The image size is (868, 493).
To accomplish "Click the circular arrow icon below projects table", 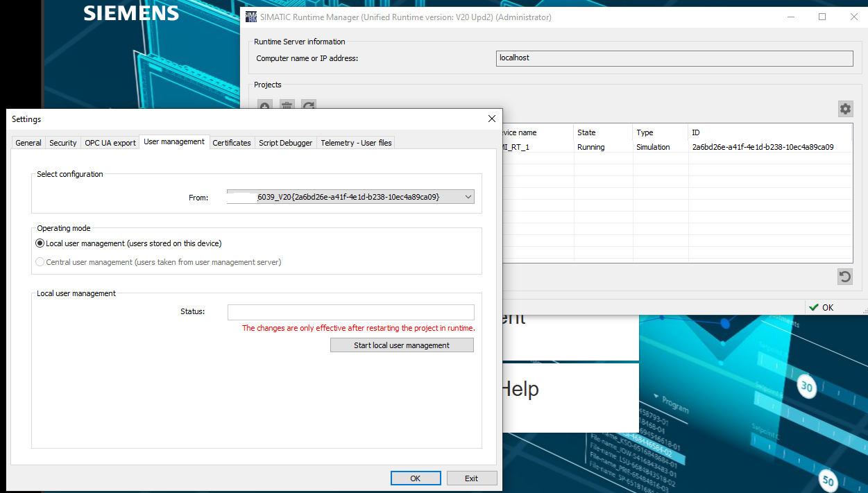I will click(844, 277).
